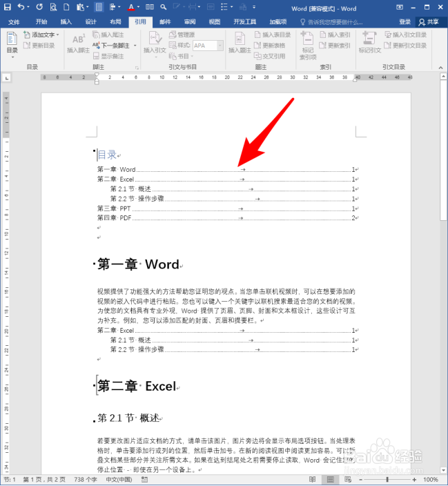Switch to the 开始 ribbon tab
This screenshot has height=486, width=448.
(41, 21)
